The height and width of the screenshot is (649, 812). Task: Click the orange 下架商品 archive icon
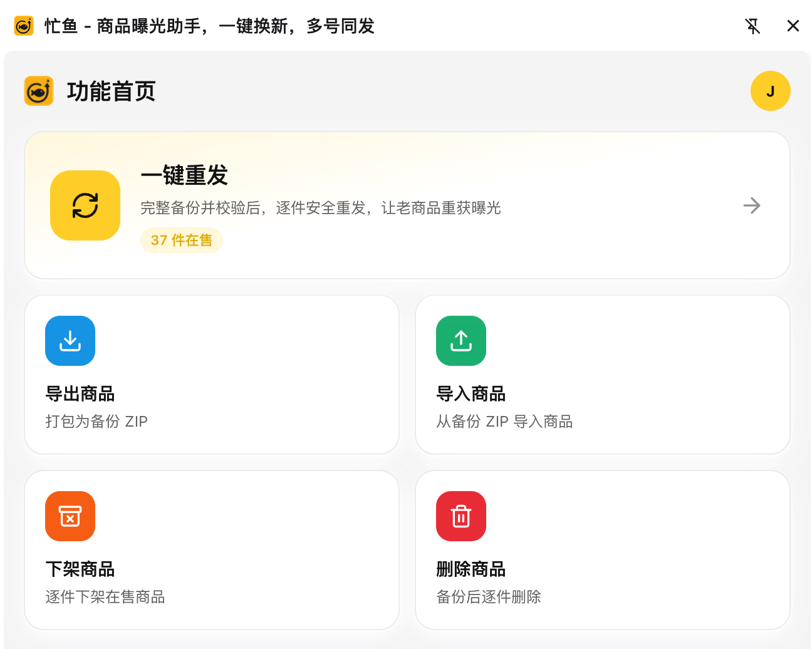[70, 516]
